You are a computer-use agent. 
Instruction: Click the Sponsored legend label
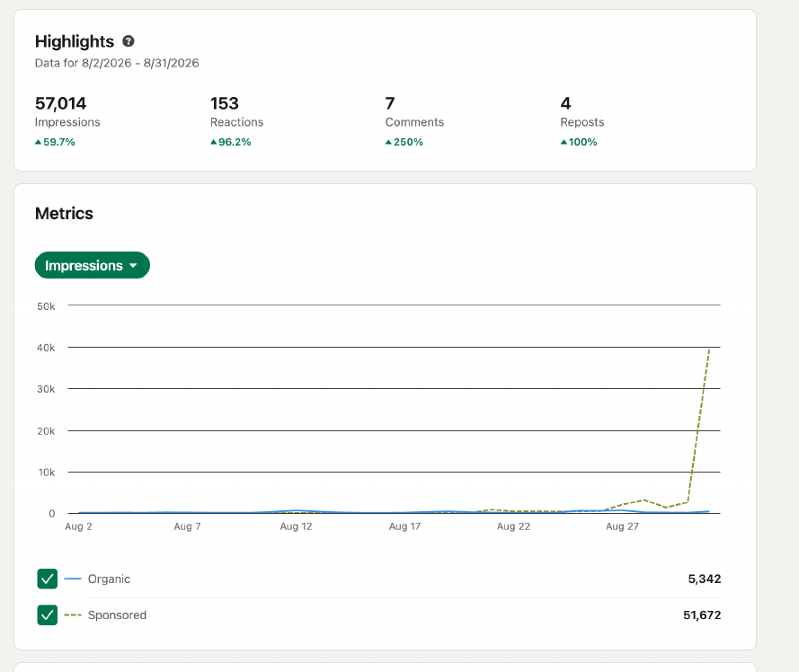(x=117, y=615)
